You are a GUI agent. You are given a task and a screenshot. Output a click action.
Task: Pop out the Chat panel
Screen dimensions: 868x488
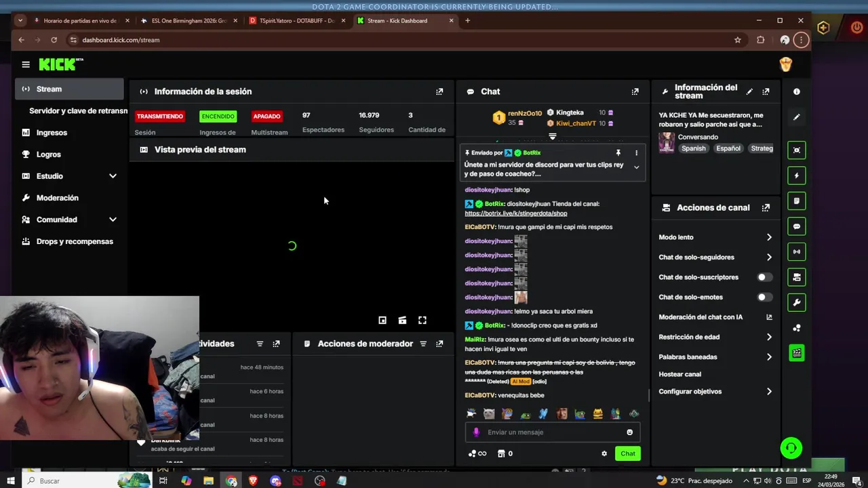(635, 91)
